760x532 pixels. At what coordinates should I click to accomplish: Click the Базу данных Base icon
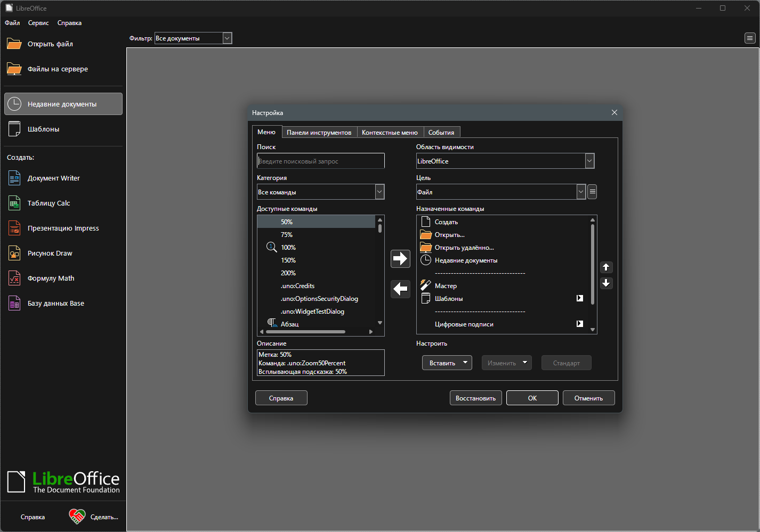click(x=14, y=303)
